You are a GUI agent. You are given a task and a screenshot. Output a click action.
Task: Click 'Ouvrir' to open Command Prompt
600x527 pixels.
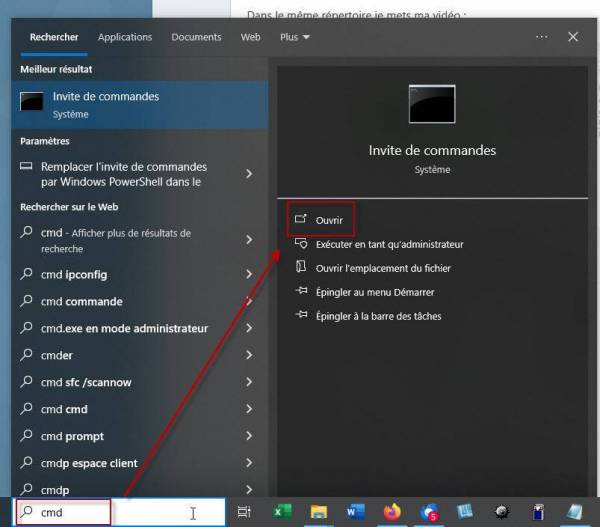coord(329,220)
